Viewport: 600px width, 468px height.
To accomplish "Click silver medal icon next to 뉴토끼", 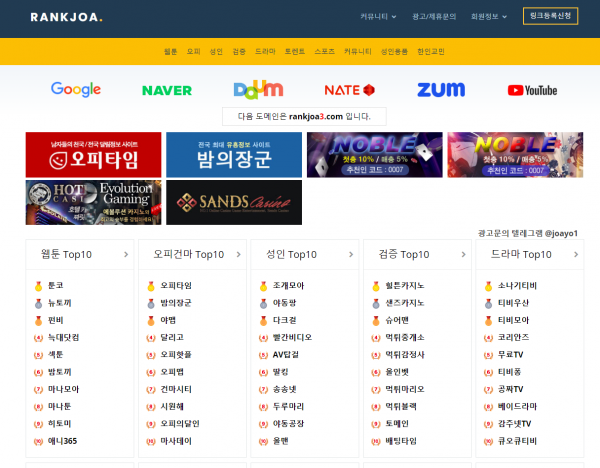I will pos(38,303).
